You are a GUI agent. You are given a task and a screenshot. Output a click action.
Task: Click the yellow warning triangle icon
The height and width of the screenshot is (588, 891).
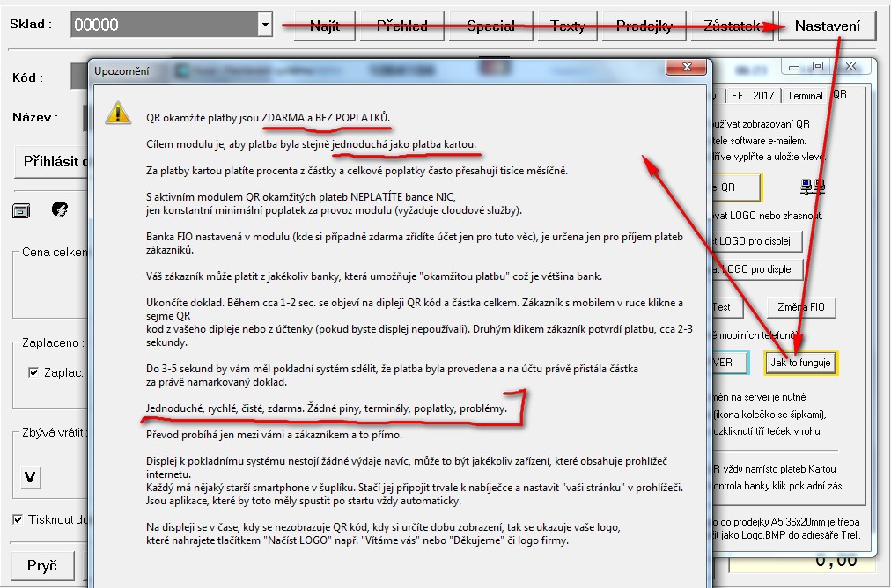tap(117, 113)
